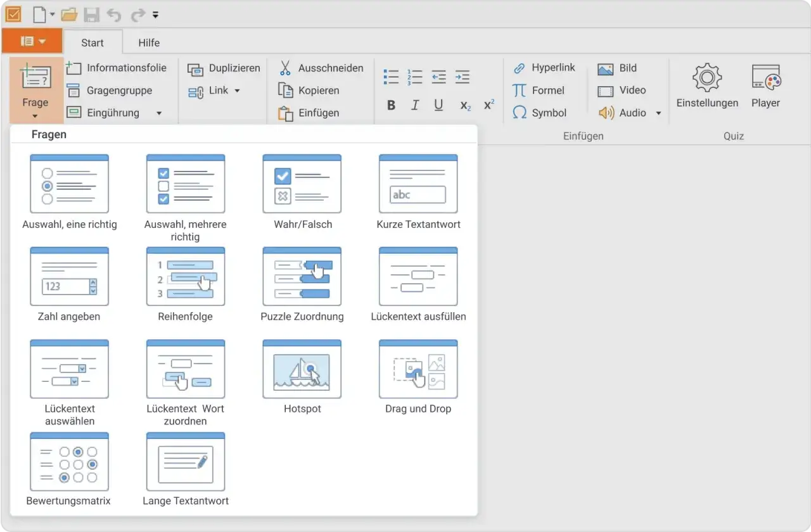Select Auswahl, mehrere richtig question type
The width and height of the screenshot is (811, 532).
[186, 198]
